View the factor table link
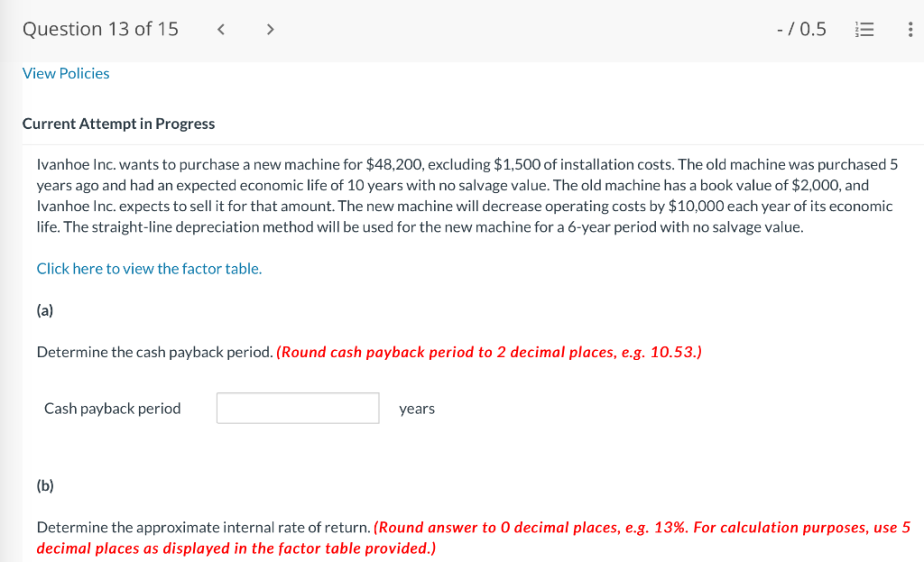Image resolution: width=924 pixels, height=562 pixels. point(148,268)
